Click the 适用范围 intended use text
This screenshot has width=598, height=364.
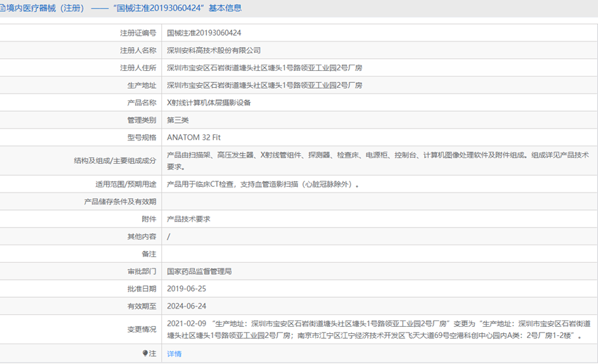tap(263, 184)
